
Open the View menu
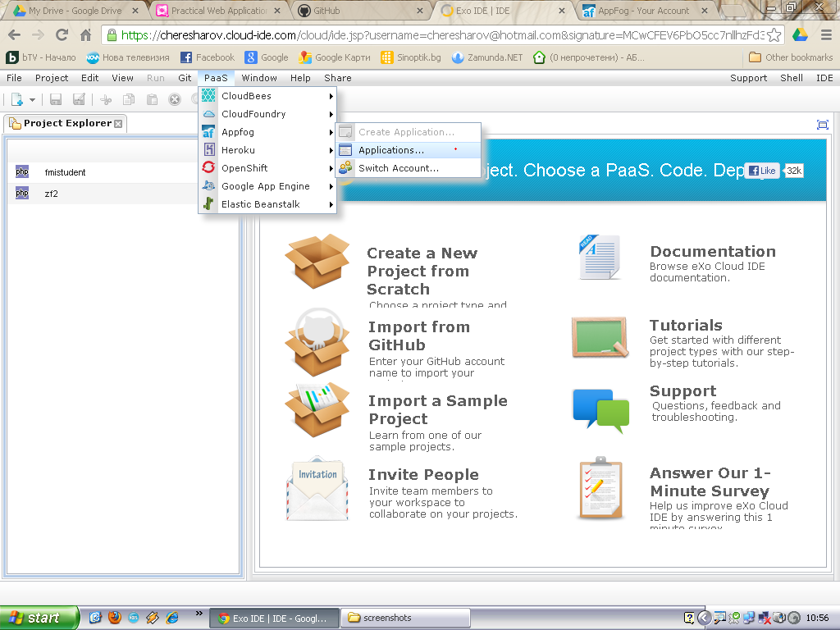[x=122, y=78]
